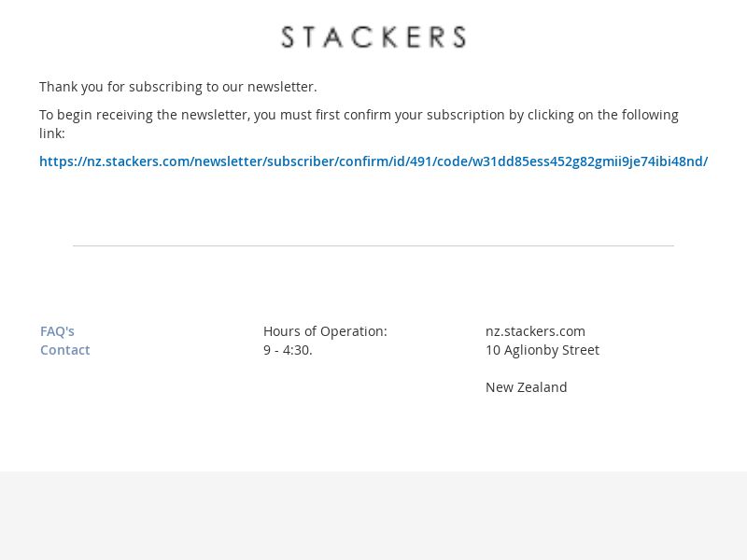Select the 'Hours of Operation:' label
The width and height of the screenshot is (747, 560).
pos(325,331)
